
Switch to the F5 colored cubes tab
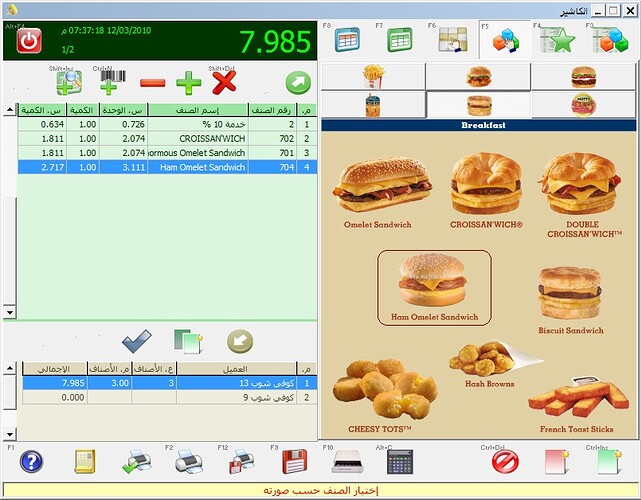point(505,40)
